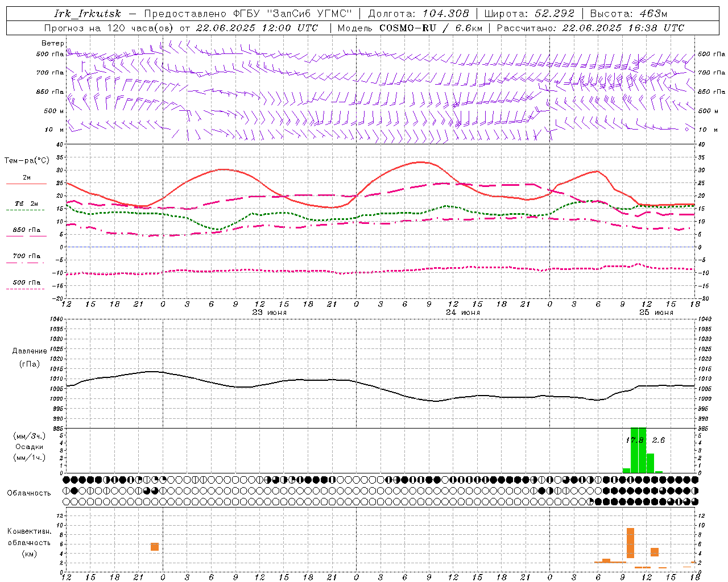Screen dimensions: 728x582
Task: Click the 'Тем-ра(°C)' temperature panel label
Action: (x=27, y=161)
